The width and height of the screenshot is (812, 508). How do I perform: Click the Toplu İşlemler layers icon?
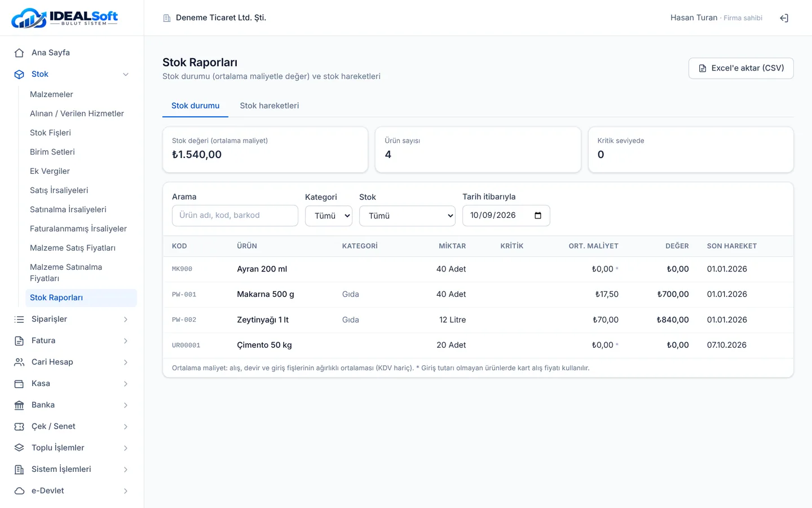[x=19, y=448]
